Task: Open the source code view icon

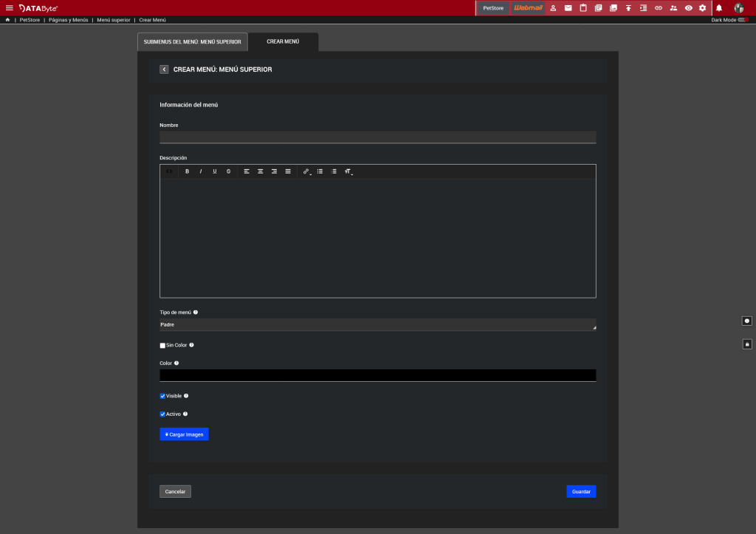Action: pyautogui.click(x=169, y=171)
